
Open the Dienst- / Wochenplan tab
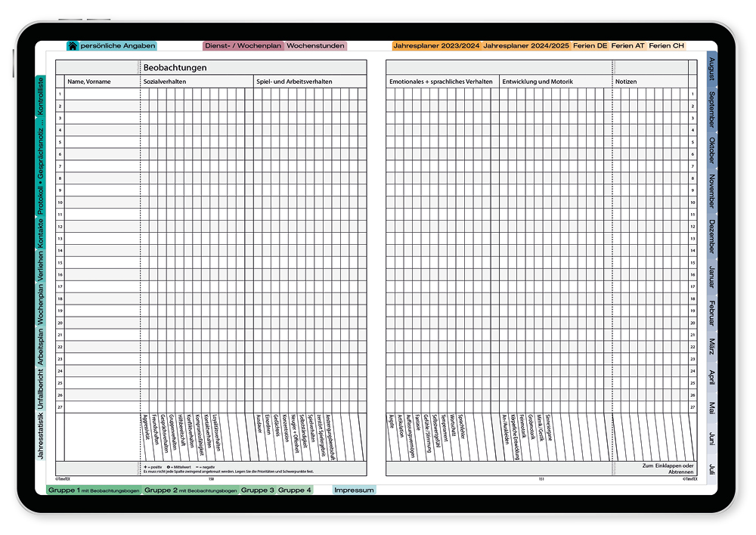coord(243,46)
